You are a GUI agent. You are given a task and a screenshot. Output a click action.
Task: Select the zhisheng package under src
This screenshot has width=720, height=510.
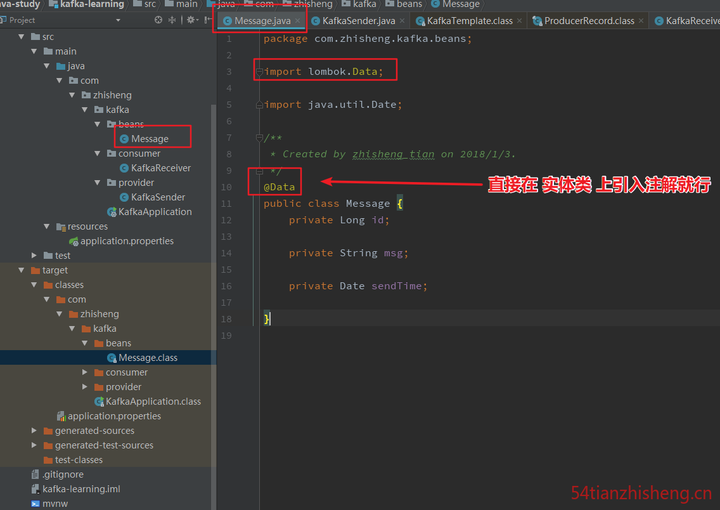pyautogui.click(x=112, y=95)
